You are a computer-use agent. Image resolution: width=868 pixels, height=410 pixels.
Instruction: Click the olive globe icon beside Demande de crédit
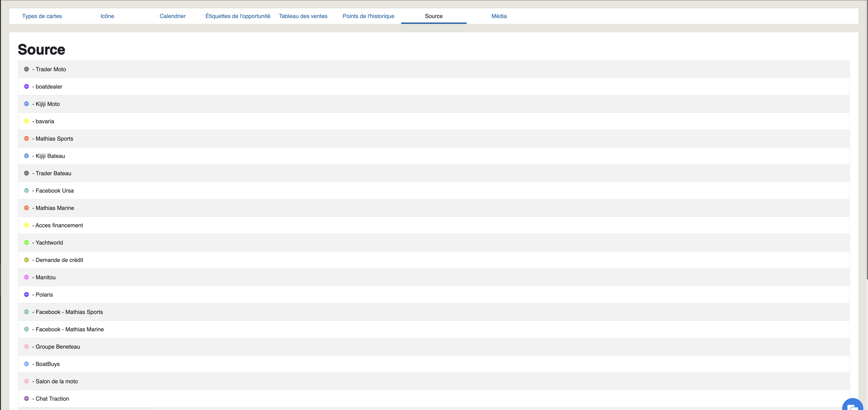point(26,260)
